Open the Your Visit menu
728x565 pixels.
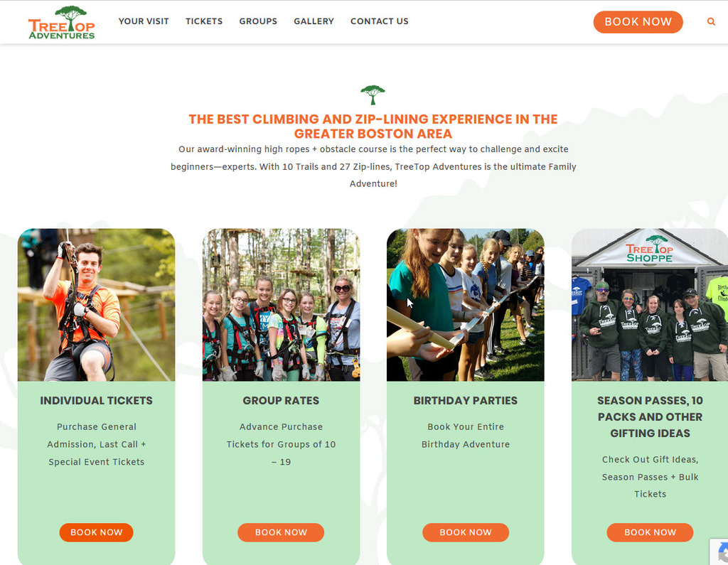tap(144, 21)
